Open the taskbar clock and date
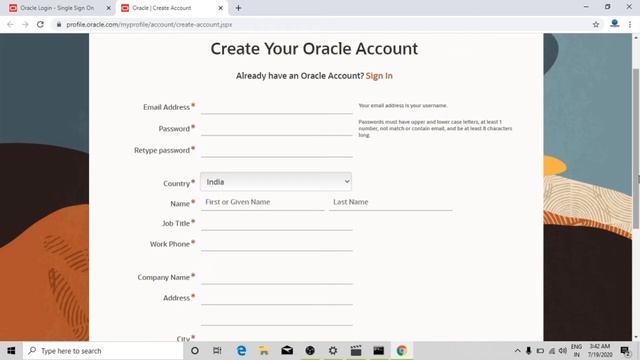 point(600,351)
